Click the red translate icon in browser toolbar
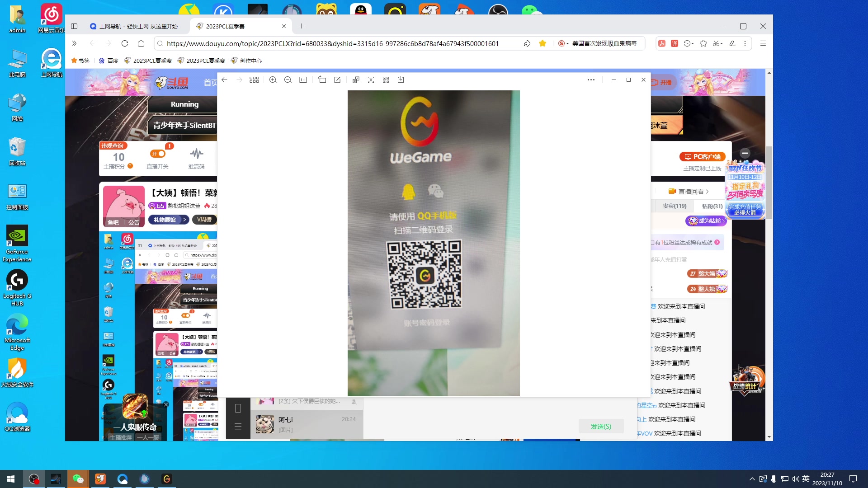Viewport: 868px width, 488px height. click(x=675, y=43)
